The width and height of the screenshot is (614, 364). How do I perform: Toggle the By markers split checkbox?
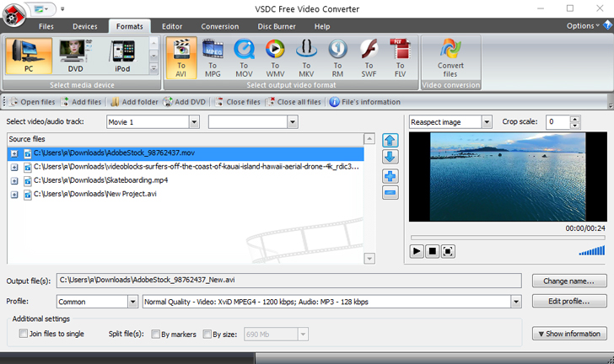[x=156, y=334]
